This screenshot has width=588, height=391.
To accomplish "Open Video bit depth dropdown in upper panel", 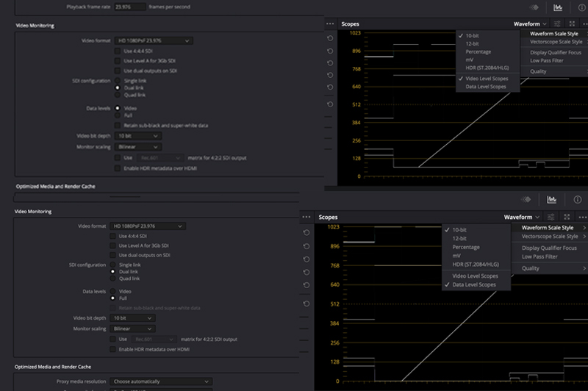I will [138, 136].
